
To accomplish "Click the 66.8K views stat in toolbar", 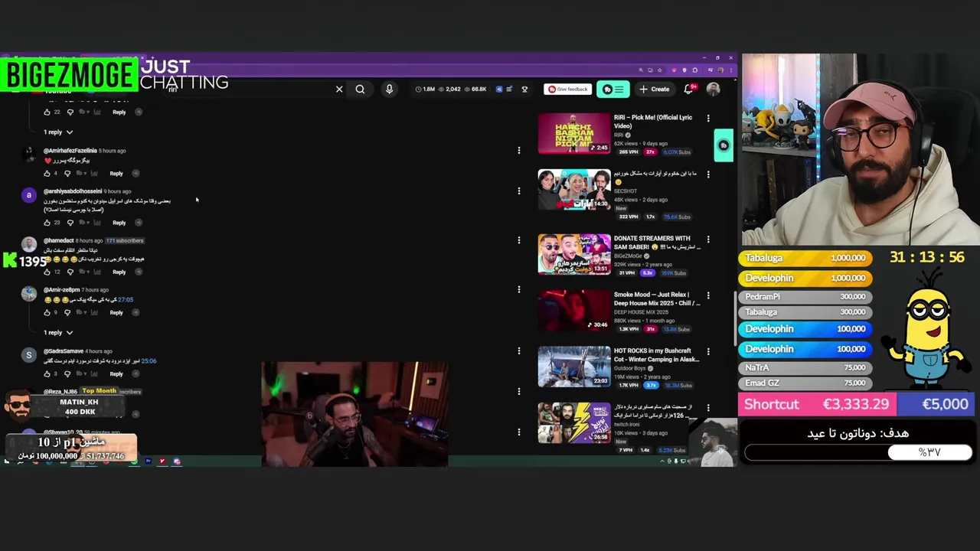I will 475,89.
